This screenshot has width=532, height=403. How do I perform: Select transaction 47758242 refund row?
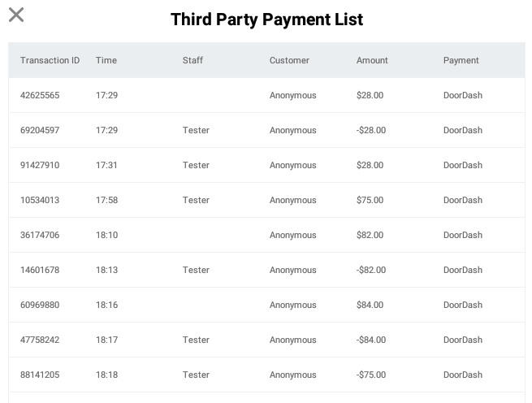point(266,340)
